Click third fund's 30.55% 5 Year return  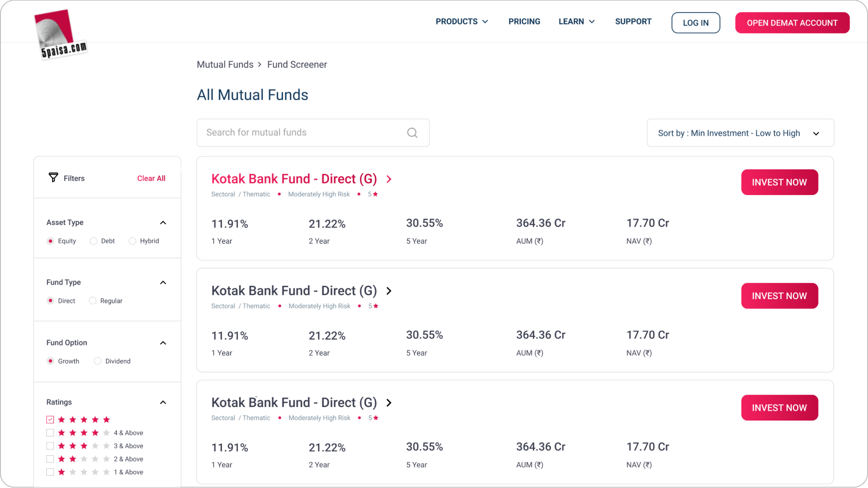pos(424,447)
